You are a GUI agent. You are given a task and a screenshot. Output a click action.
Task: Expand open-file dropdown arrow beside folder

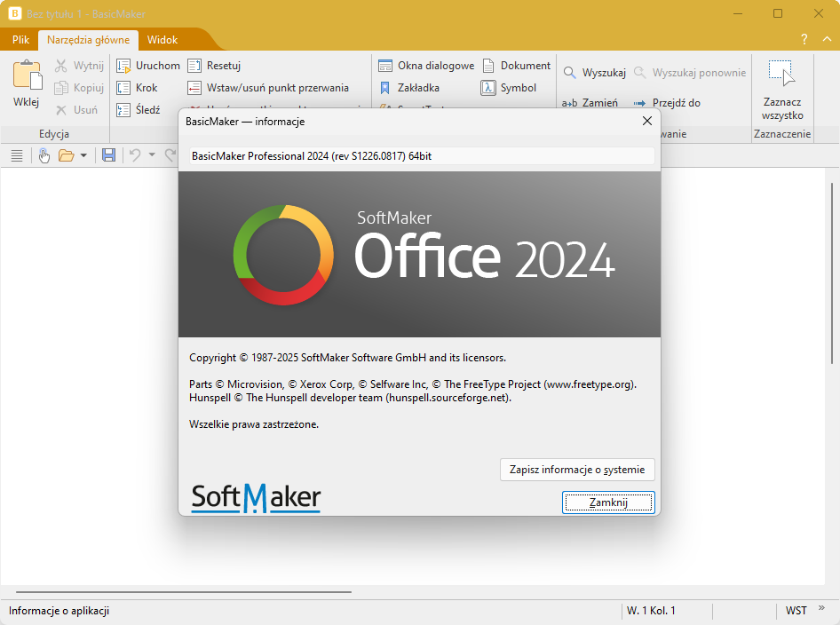(x=83, y=156)
